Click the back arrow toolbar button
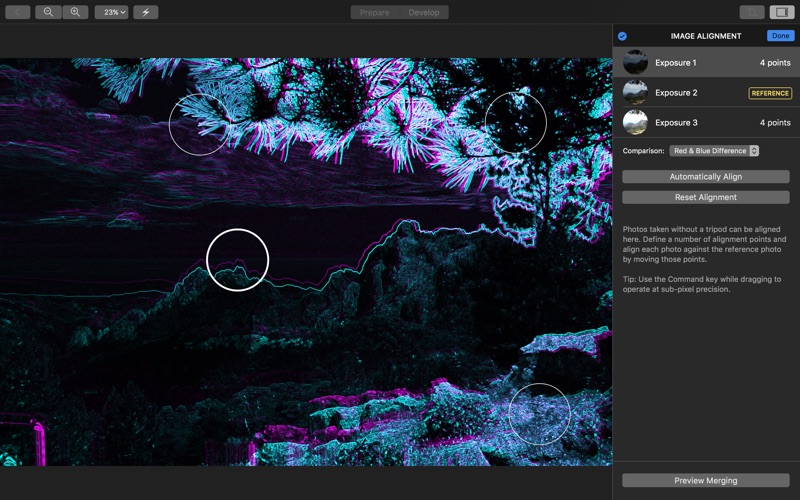 pyautogui.click(x=18, y=12)
